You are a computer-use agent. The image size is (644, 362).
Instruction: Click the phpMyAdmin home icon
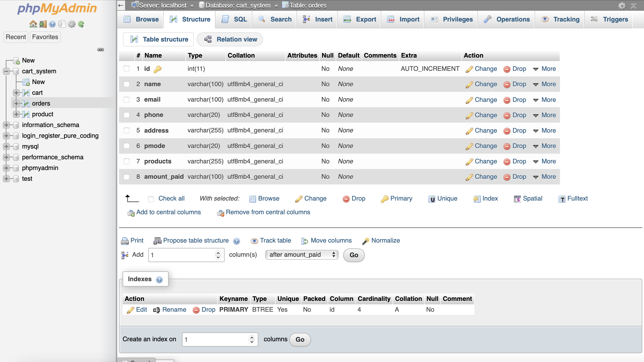coord(33,24)
